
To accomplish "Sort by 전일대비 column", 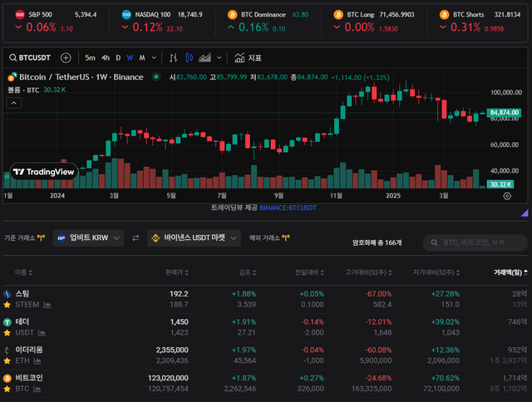I will (309, 272).
